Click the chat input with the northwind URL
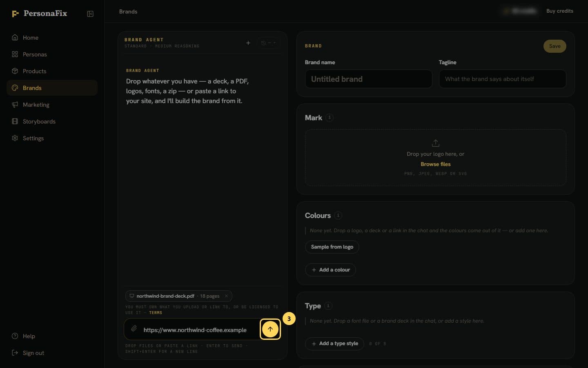The height and width of the screenshot is (368, 588). pyautogui.click(x=195, y=330)
